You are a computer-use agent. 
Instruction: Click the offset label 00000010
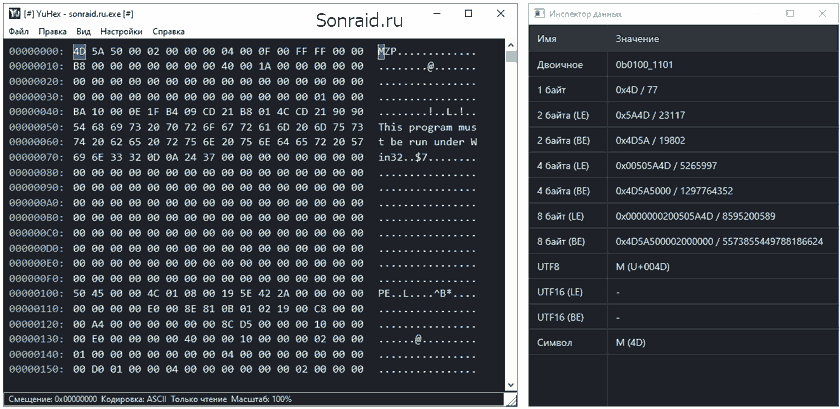tap(36, 66)
